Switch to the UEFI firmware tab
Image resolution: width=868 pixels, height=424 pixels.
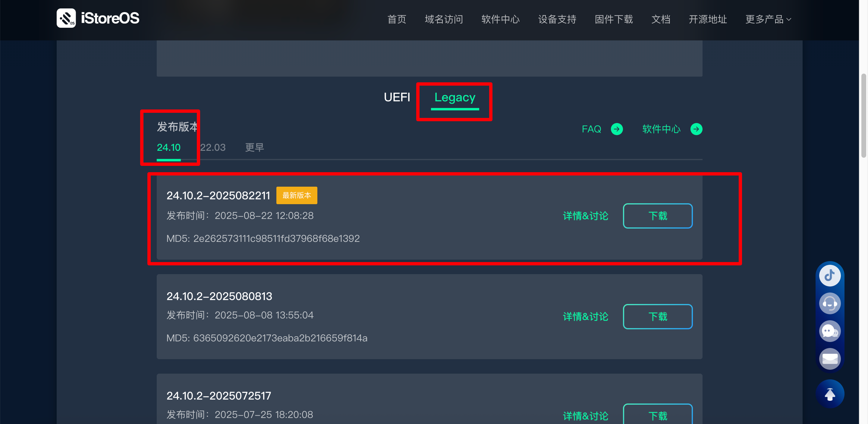click(x=397, y=97)
